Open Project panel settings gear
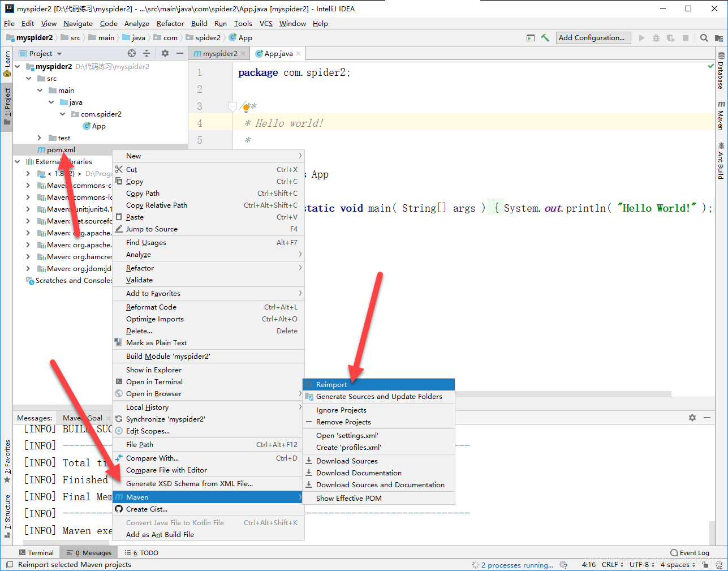 click(x=165, y=53)
